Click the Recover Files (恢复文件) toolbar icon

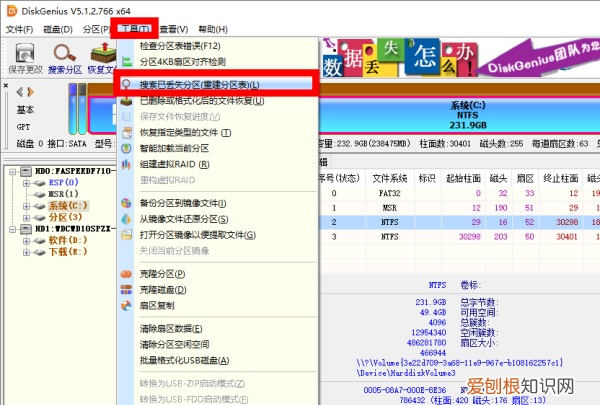(x=103, y=53)
